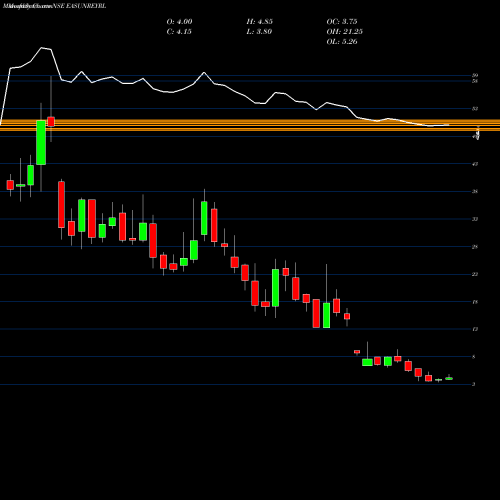Click the open price 'O: 4.00'
500x500 pixels.
pos(179,22)
